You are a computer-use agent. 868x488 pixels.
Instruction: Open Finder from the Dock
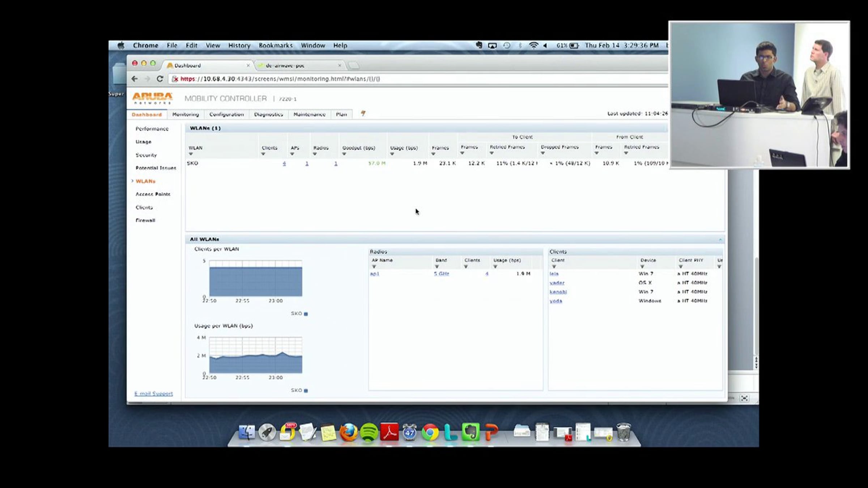(247, 432)
